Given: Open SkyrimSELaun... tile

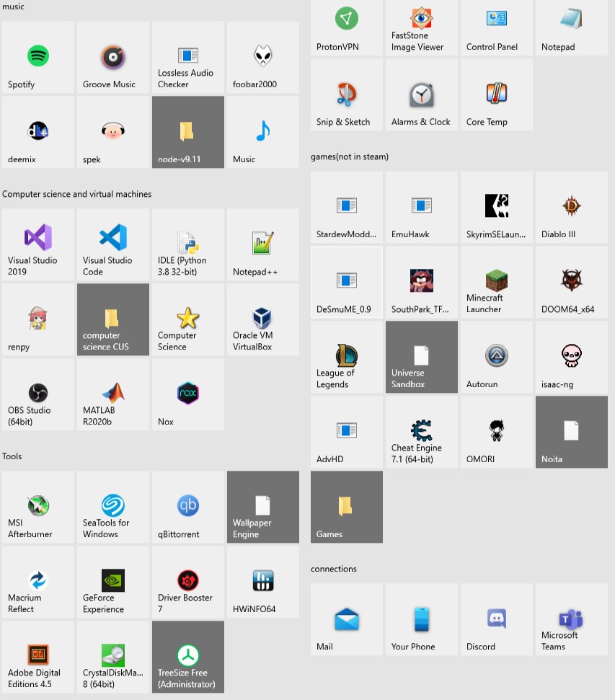Looking at the screenshot, I should coord(497,207).
